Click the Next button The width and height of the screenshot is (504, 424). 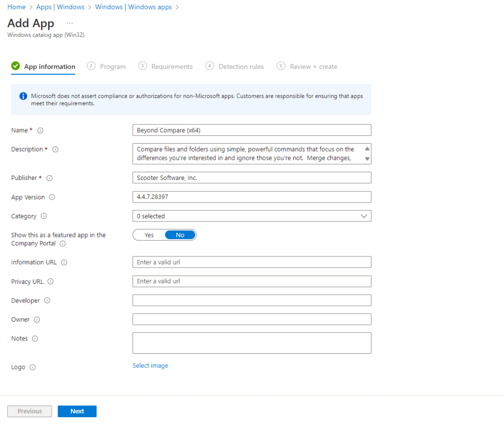point(77,411)
